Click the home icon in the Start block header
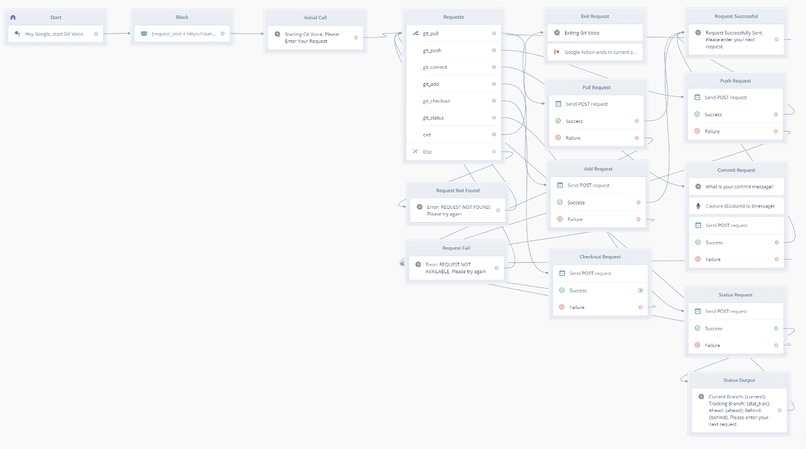 pyautogui.click(x=13, y=17)
